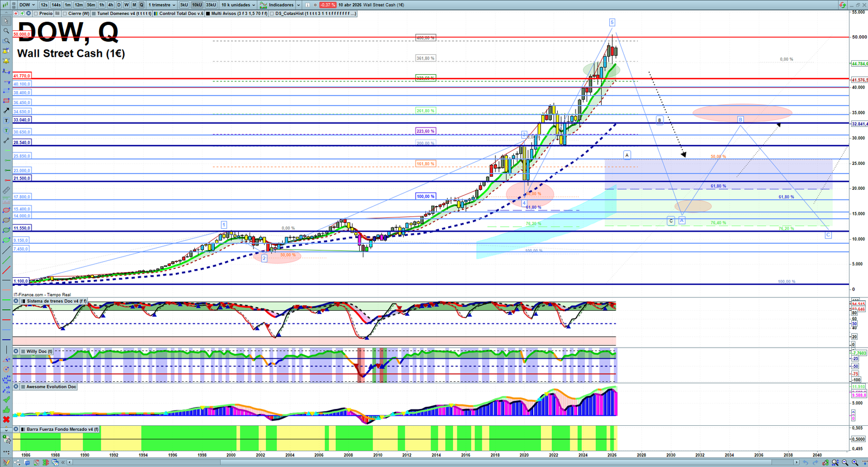Viewport: 868px width, 467px height.
Task: Click the 35kU units button
Action: pos(210,5)
